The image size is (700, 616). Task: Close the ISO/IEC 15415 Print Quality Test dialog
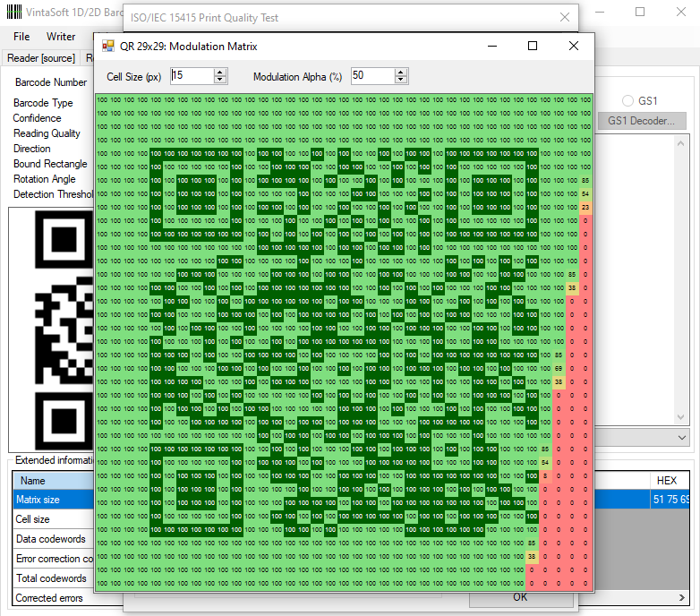pyautogui.click(x=564, y=17)
